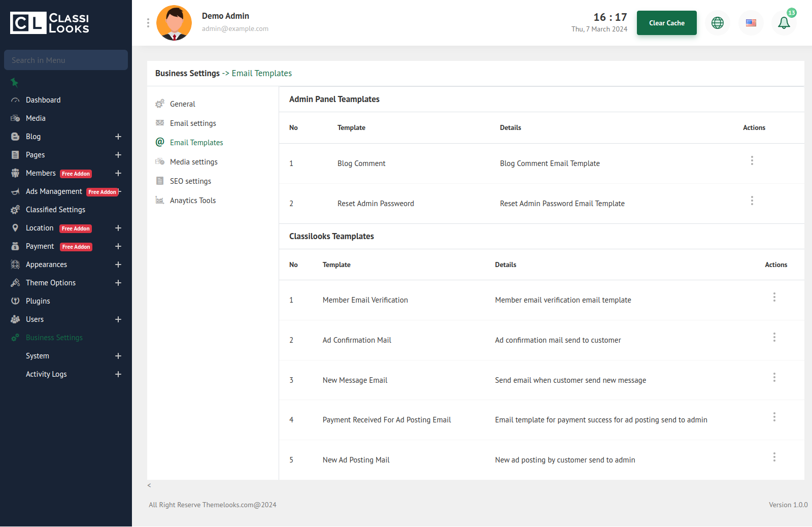
Task: Switch to SEO settings section
Action: 190,181
